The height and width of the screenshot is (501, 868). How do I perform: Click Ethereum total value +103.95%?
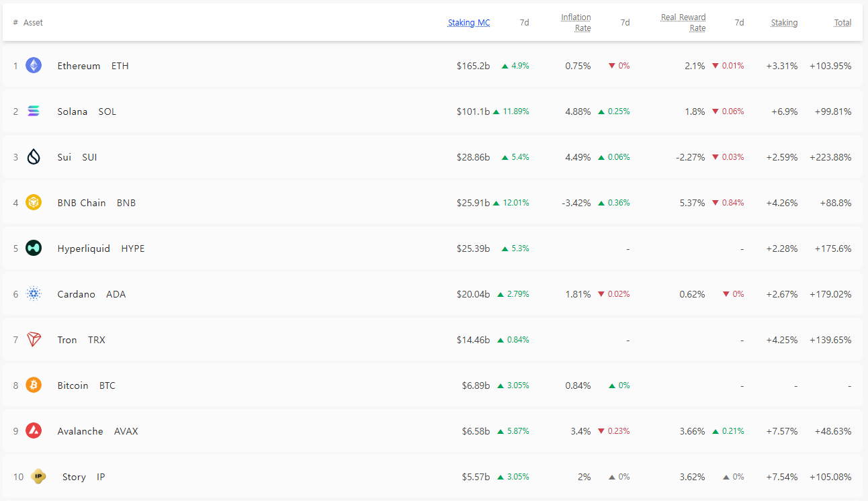pyautogui.click(x=830, y=66)
